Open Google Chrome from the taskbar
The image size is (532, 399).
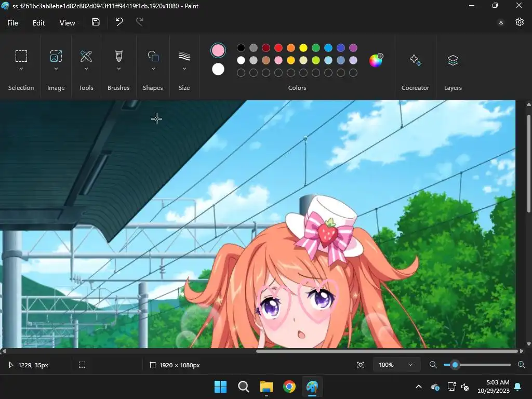tap(289, 387)
